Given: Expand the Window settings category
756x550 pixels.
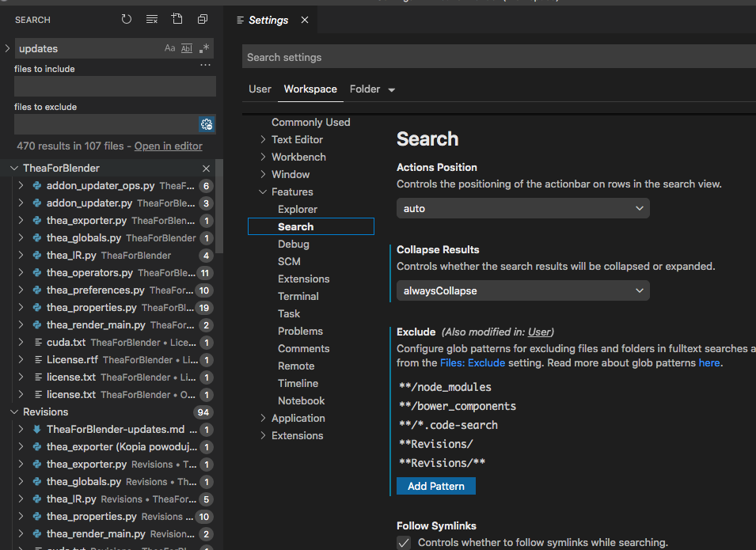Looking at the screenshot, I should click(264, 174).
